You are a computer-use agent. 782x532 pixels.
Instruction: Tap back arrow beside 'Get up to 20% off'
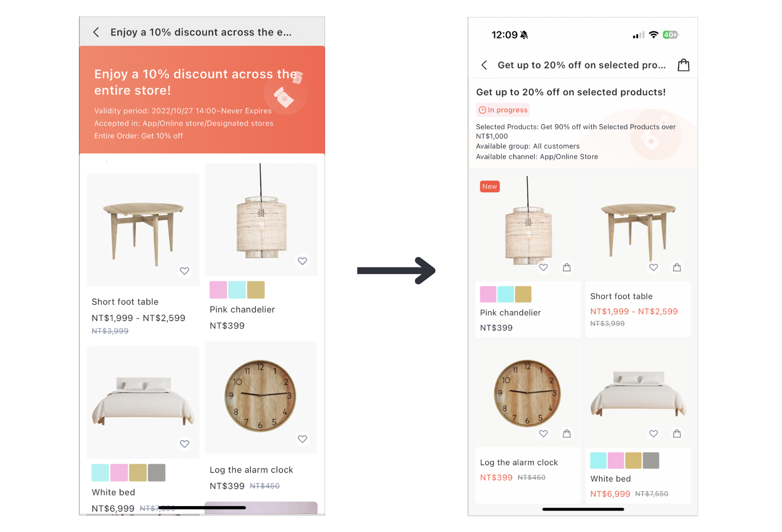[484, 65]
